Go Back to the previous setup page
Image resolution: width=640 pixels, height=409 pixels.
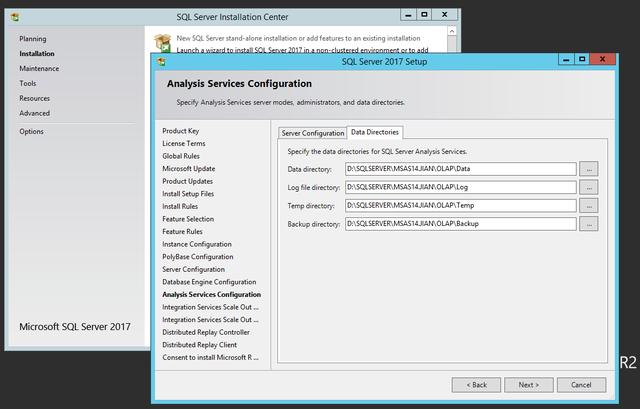click(476, 385)
